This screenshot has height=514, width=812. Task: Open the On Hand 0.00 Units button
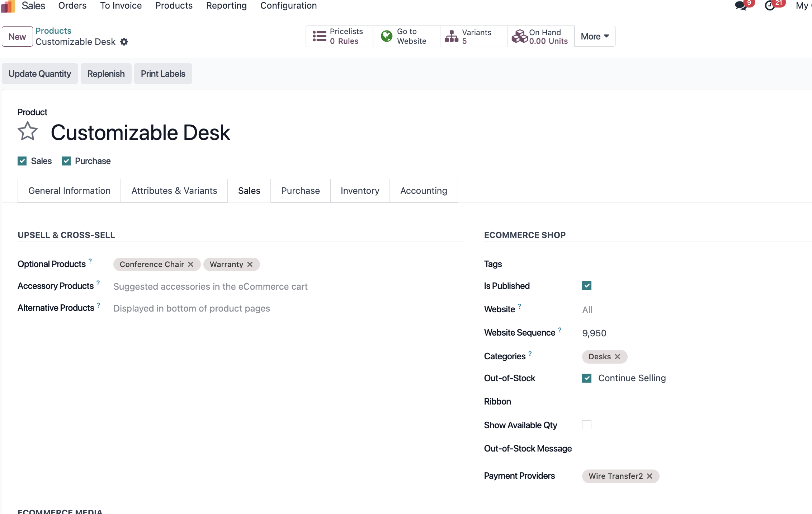541,36
